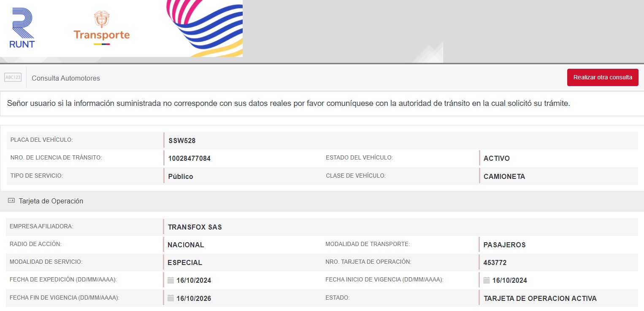Select the Consulta Automotores heading

pyautogui.click(x=66, y=78)
